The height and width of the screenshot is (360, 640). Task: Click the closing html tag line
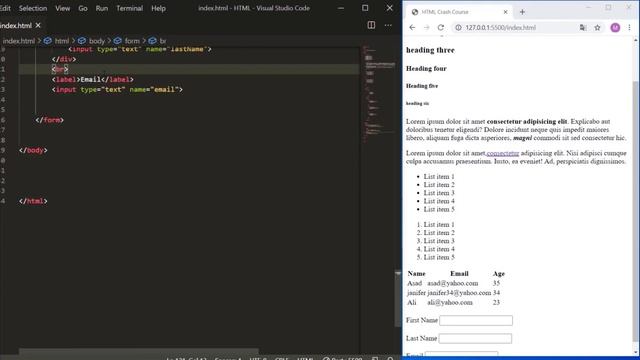click(33, 201)
